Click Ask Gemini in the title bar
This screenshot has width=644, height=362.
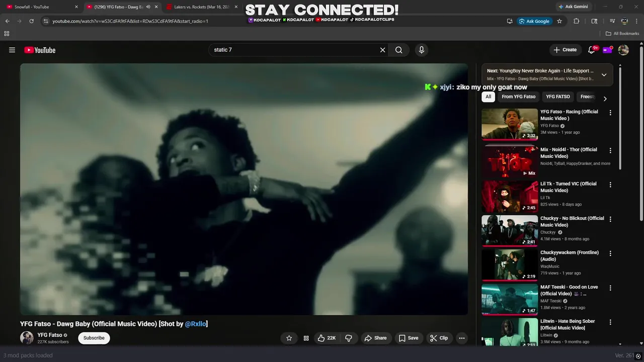click(573, 7)
